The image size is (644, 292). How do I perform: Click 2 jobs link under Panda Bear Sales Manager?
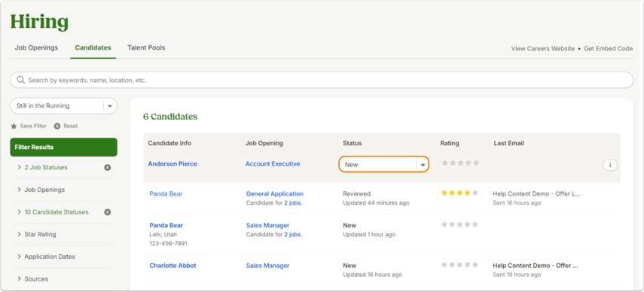tap(293, 235)
